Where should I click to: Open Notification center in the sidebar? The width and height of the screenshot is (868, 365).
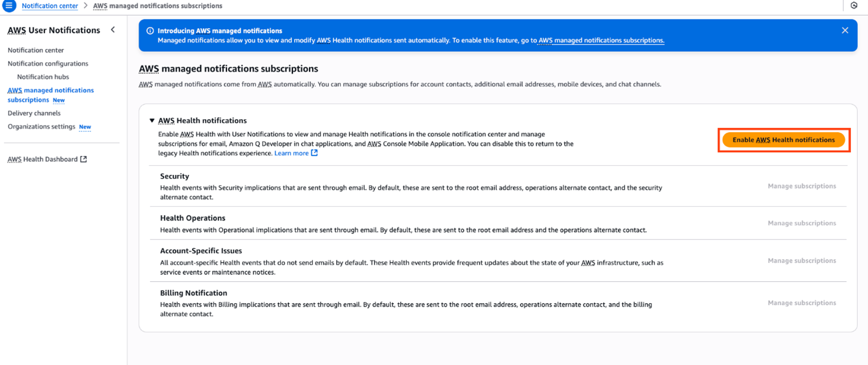coord(35,50)
